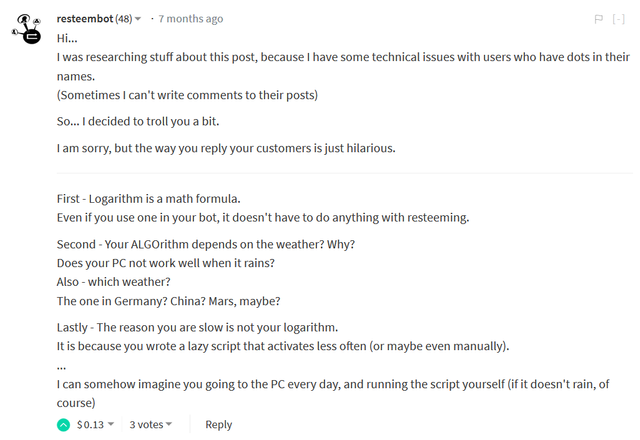Click the 'Hi...' opening line
This screenshot has height=440, width=640.
67,38
